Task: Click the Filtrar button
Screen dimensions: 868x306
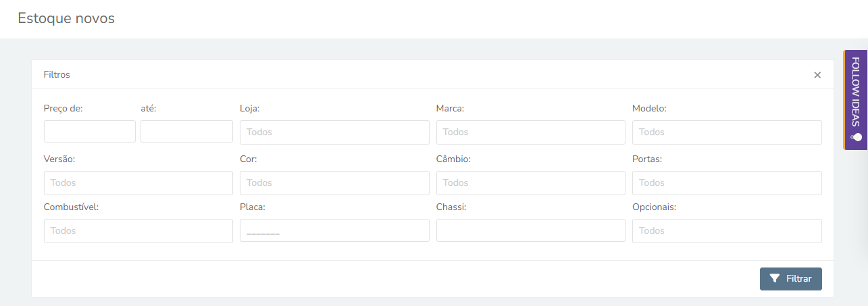Action: 791,279
